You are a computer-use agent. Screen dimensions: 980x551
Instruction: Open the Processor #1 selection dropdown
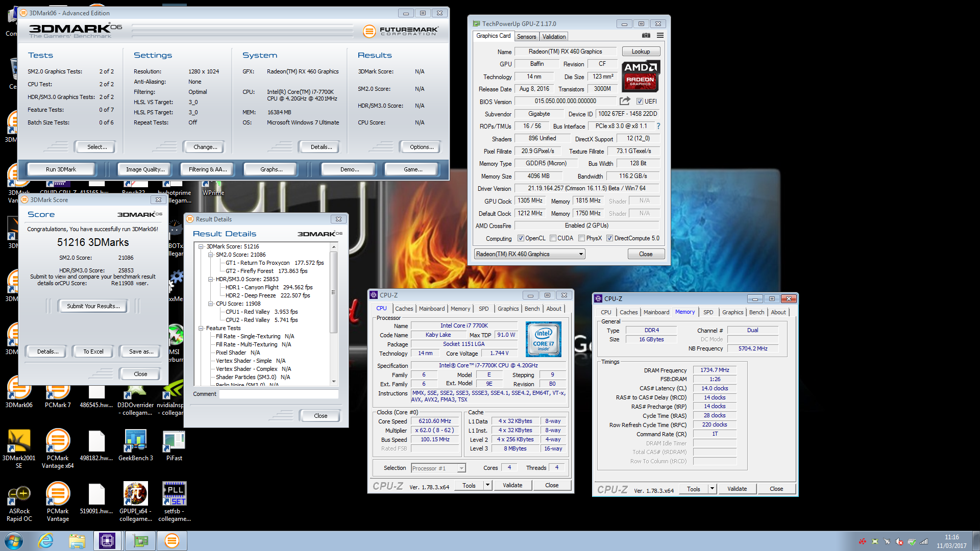(x=438, y=468)
